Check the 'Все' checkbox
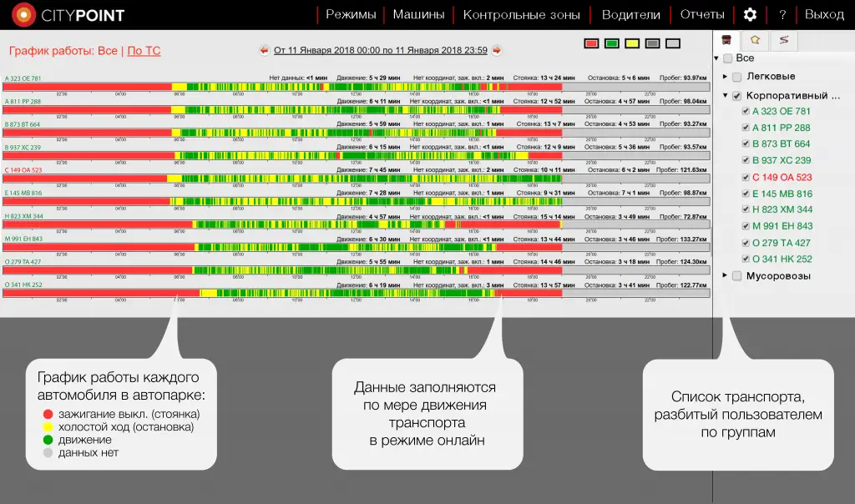855x504 pixels. [728, 58]
